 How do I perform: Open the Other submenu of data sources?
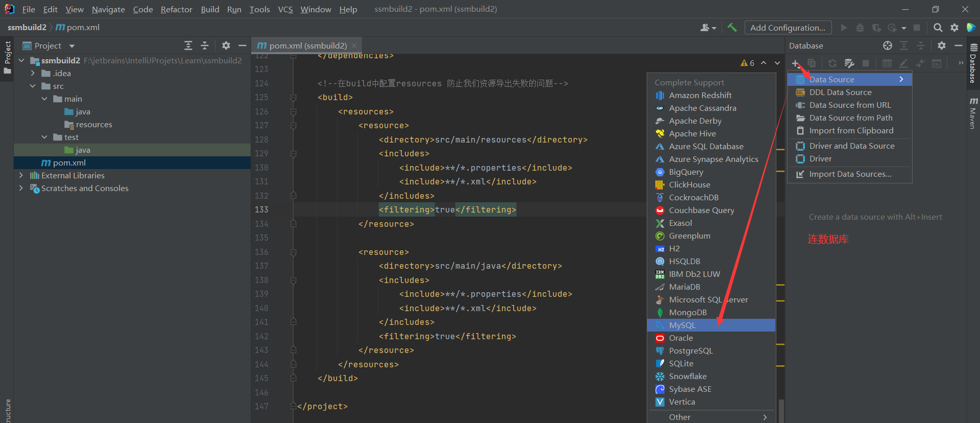(711, 417)
